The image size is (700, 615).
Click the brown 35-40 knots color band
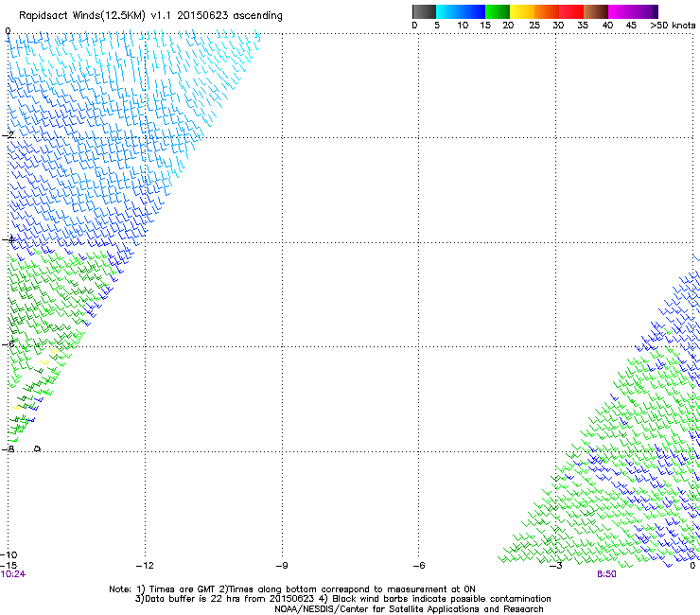596,11
